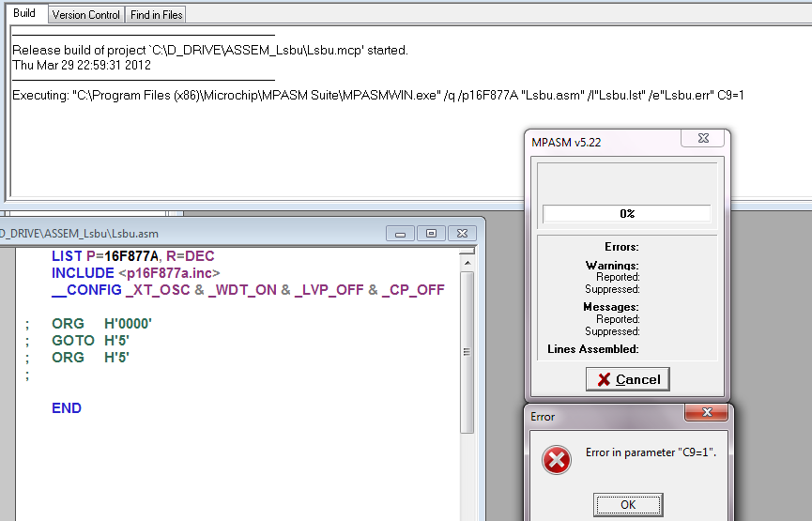
Task: Click the END directive in the editor
Action: coord(67,408)
